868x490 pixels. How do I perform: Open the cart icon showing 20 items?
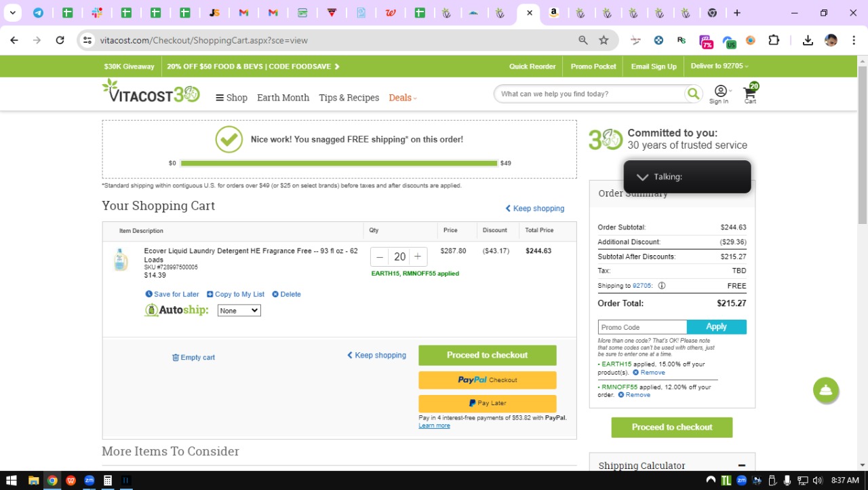(751, 93)
